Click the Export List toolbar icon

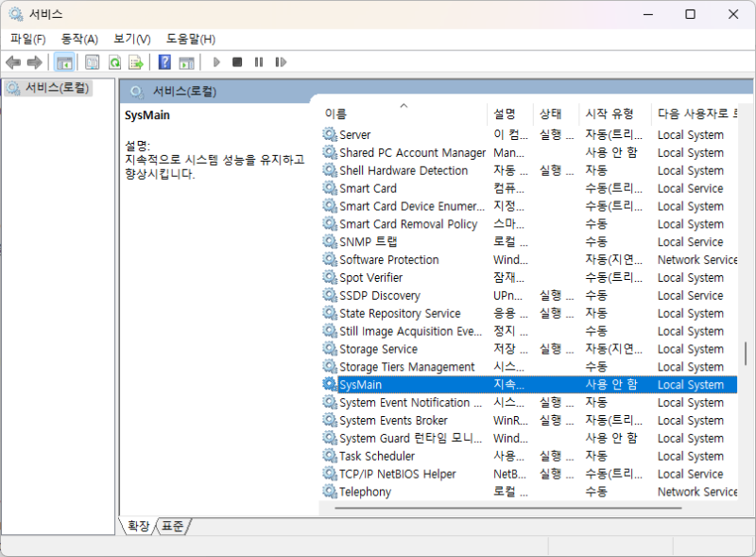click(x=136, y=62)
